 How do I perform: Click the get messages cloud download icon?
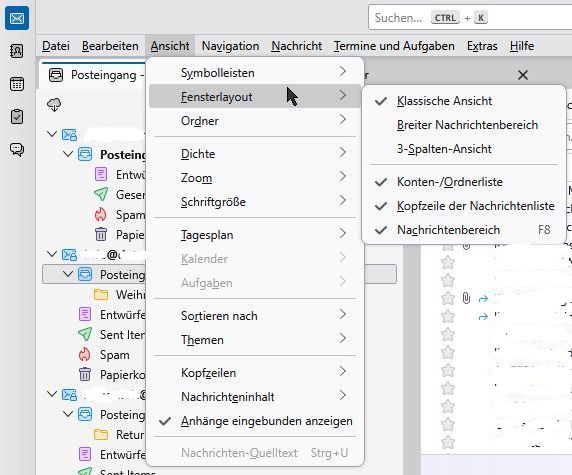(x=54, y=105)
